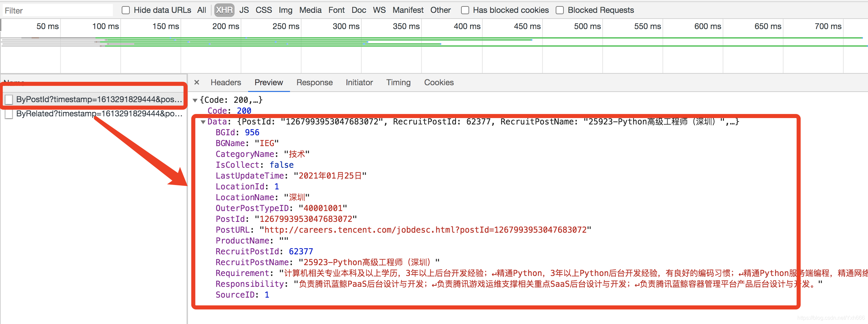Screen dimensions: 868x324
Task: Click the LocationName property line
Action: coord(263,197)
